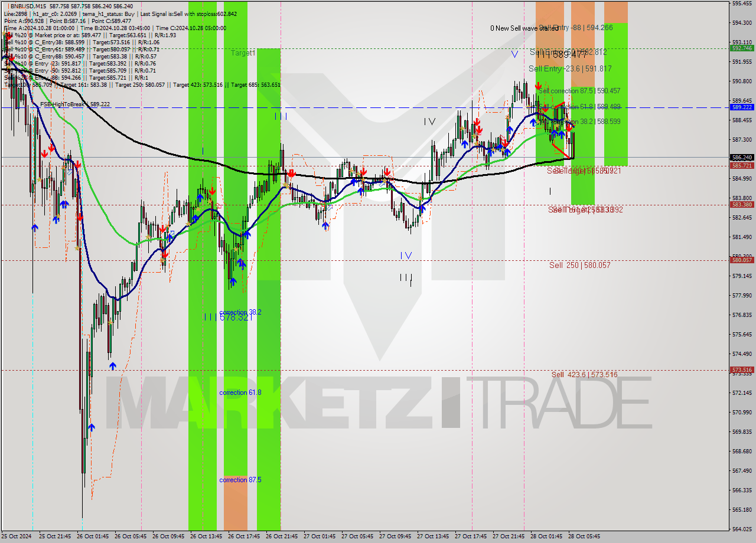Click the '26 Oct 21:45' time axis label
The height and width of the screenshot is (543, 756).
point(282,537)
